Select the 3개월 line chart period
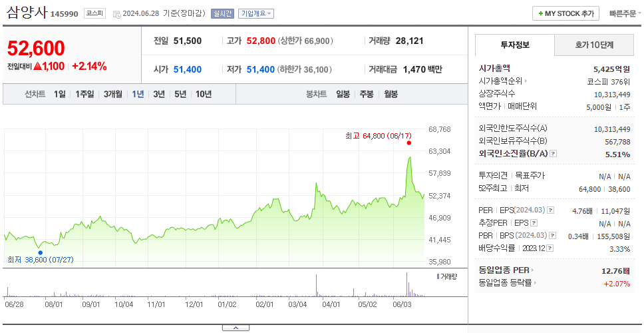The image size is (644, 333). pos(113,94)
